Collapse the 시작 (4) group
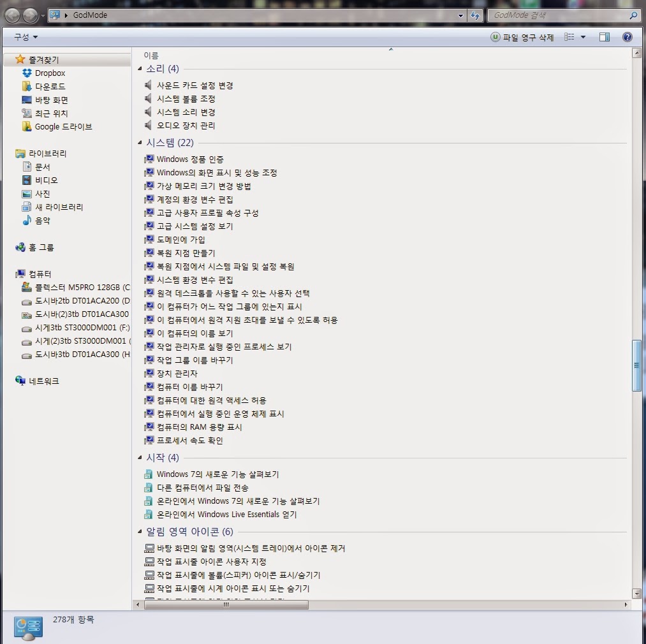The height and width of the screenshot is (644, 646). point(140,457)
